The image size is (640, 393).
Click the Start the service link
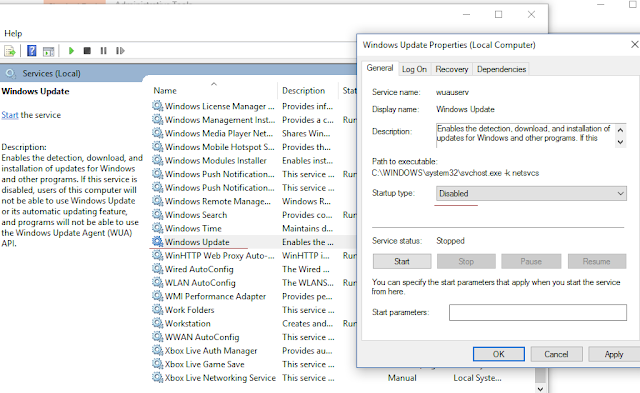[10, 115]
